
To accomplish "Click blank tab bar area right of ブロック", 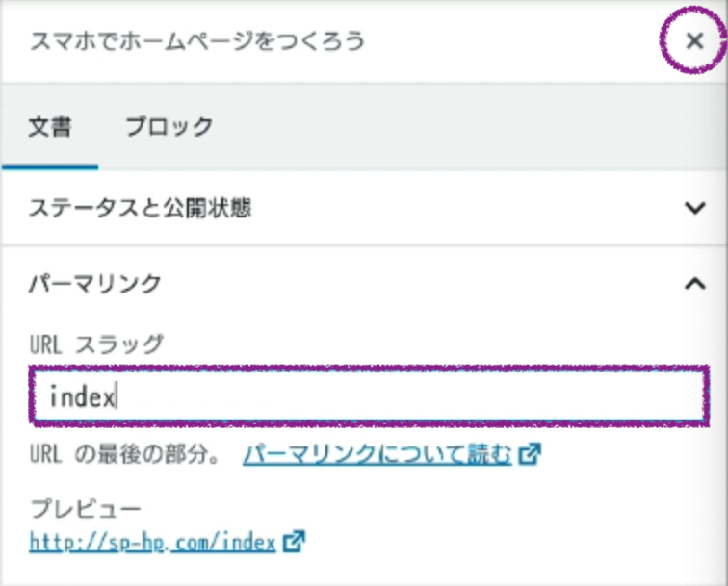I will coord(462,126).
